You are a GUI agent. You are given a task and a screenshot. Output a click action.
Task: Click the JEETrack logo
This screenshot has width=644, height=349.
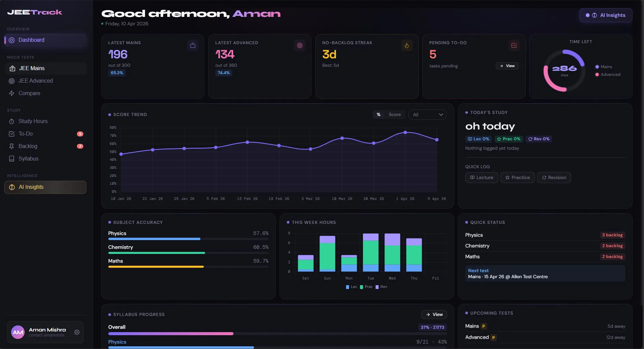point(35,12)
